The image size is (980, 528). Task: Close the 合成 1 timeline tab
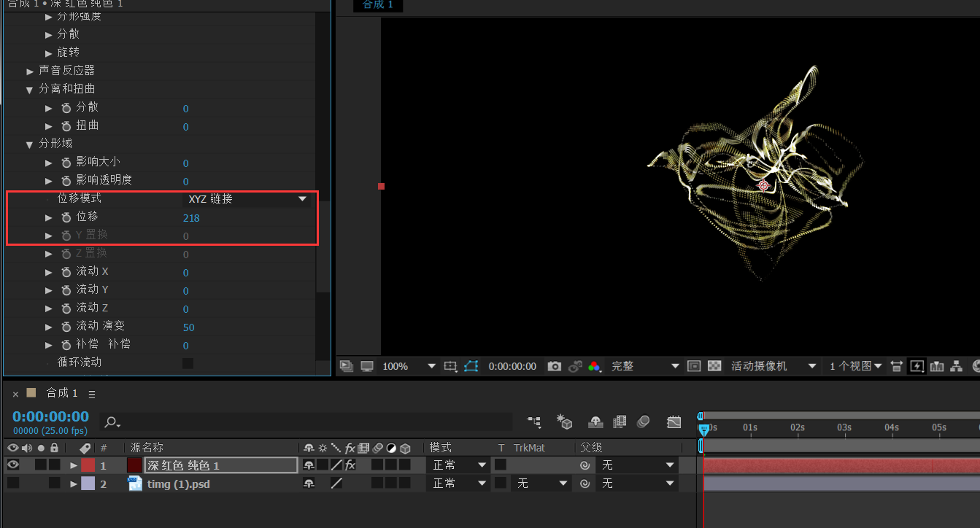(x=15, y=394)
